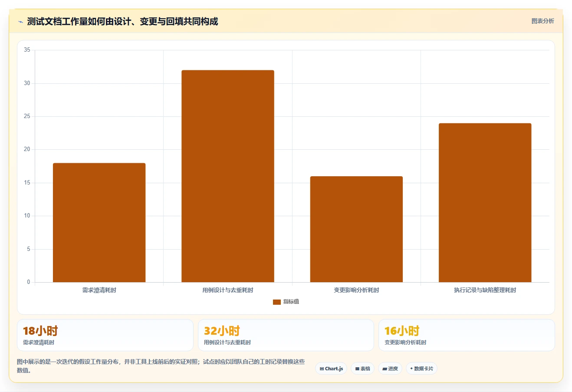This screenshot has width=572, height=392.
Task: Open the 16小时 变更影响分析耗时 stat card
Action: click(x=467, y=335)
